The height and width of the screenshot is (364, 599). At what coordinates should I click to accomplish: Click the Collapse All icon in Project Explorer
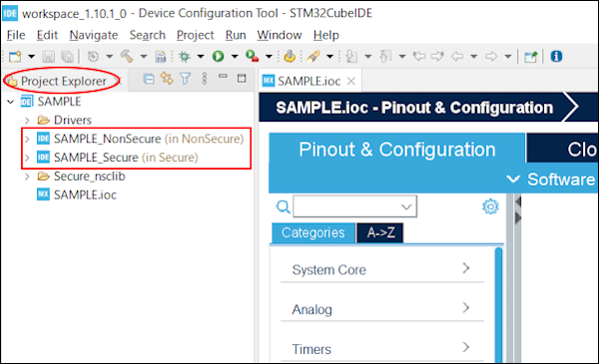point(148,79)
